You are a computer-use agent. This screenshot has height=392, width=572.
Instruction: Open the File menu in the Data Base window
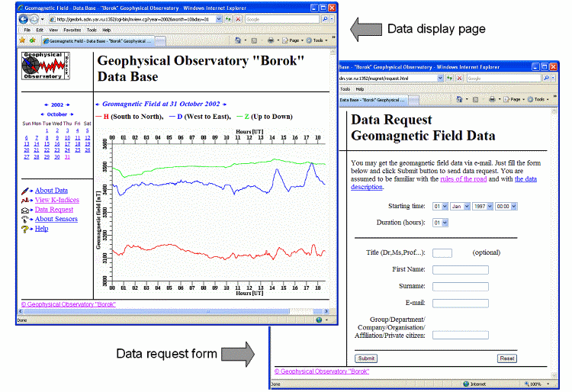[x=27, y=30]
